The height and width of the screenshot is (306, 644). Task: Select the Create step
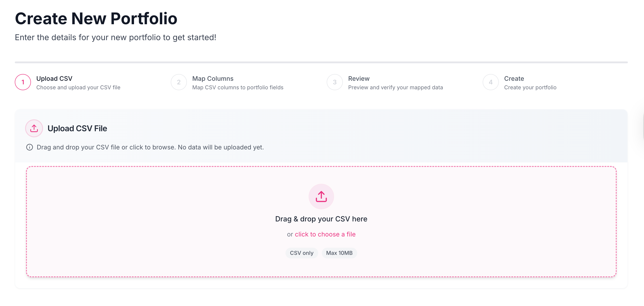pyautogui.click(x=514, y=78)
